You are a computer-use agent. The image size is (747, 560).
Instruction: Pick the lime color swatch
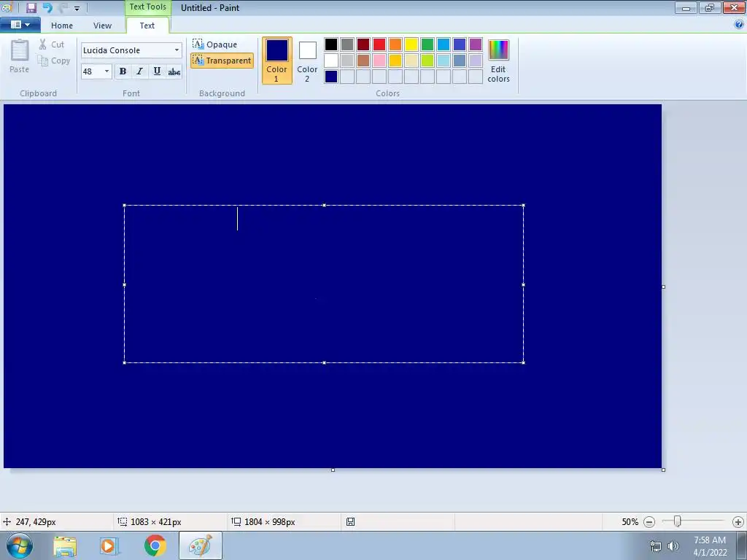(x=427, y=61)
